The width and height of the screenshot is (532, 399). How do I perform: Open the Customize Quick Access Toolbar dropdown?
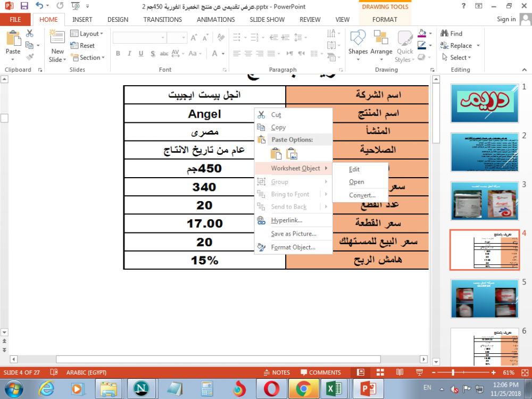[x=88, y=6]
